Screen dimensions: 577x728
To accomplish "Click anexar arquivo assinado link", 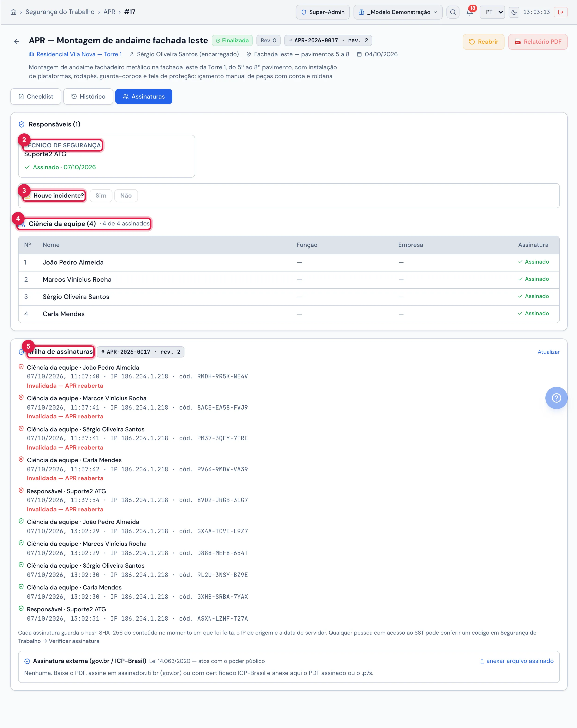I will tap(516, 661).
